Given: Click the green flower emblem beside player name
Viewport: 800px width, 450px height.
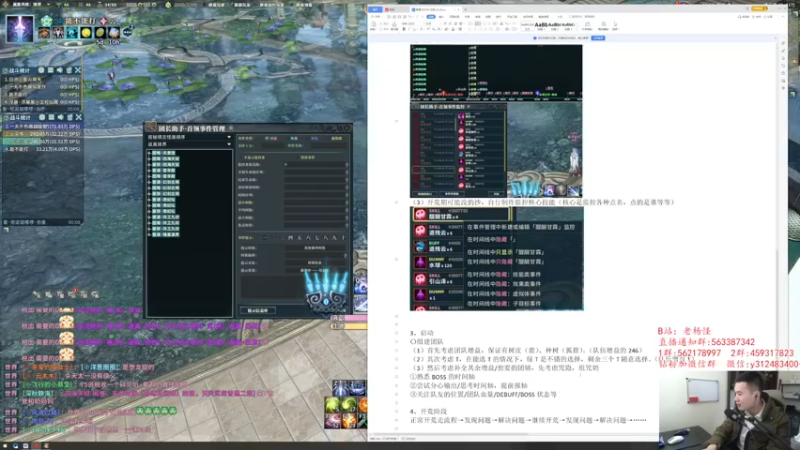Looking at the screenshot, I should [46, 21].
